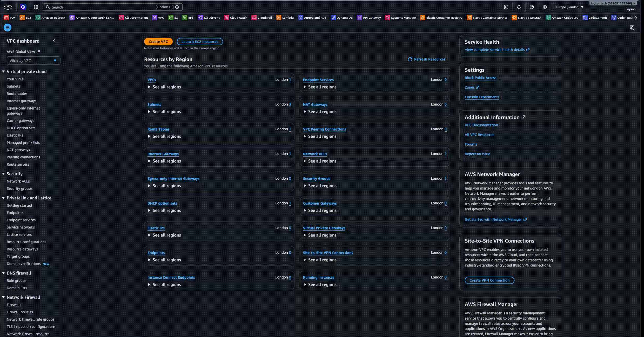Image resolution: width=644 pixels, height=337 pixels.
Task: Go to Your VPCs in sidebar
Action: coord(15,79)
